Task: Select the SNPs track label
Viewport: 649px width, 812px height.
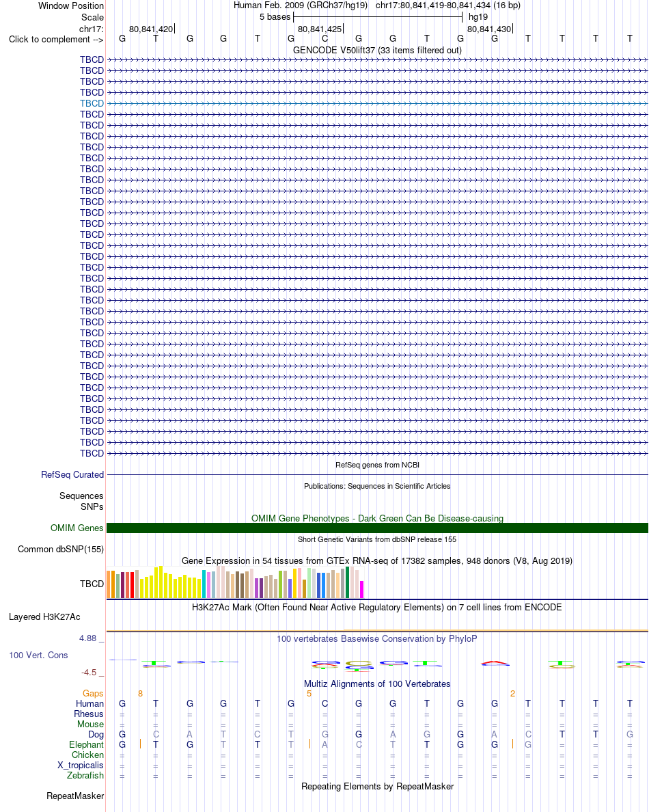Action: coord(92,507)
